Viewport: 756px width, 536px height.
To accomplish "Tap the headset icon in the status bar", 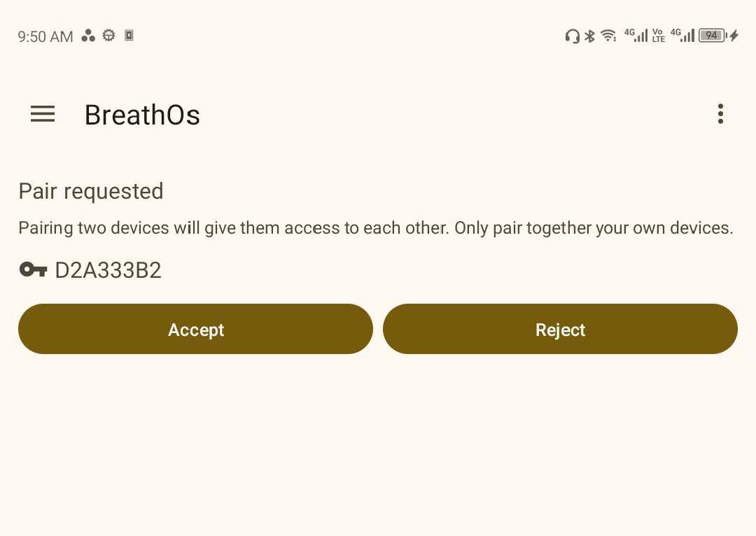I will [573, 36].
